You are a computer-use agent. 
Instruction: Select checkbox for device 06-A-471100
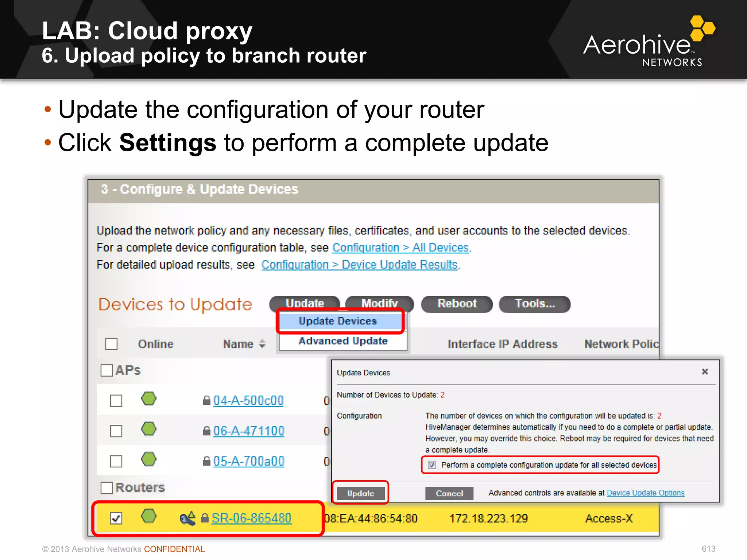(116, 431)
